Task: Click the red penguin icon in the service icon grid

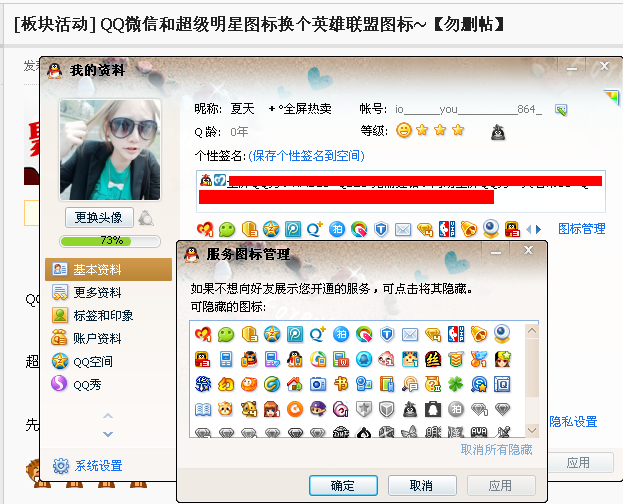Action: [x=203, y=359]
